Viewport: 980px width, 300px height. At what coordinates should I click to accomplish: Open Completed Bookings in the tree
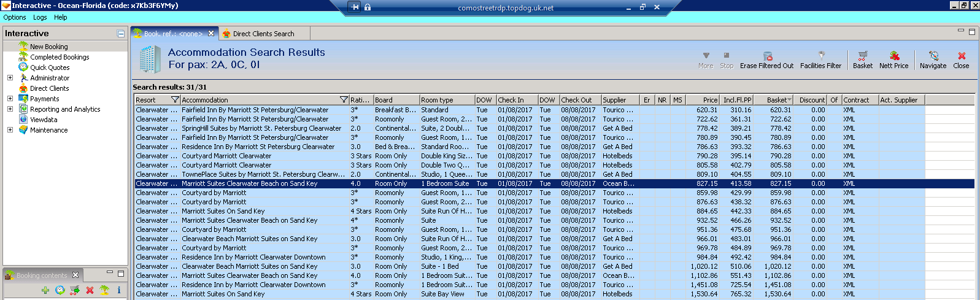click(x=60, y=57)
